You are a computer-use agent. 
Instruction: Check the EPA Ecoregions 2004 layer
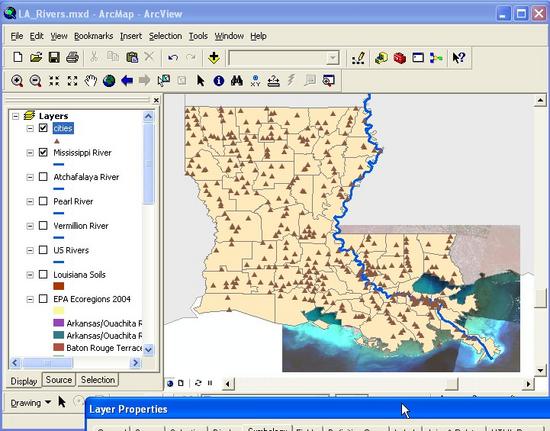43,298
